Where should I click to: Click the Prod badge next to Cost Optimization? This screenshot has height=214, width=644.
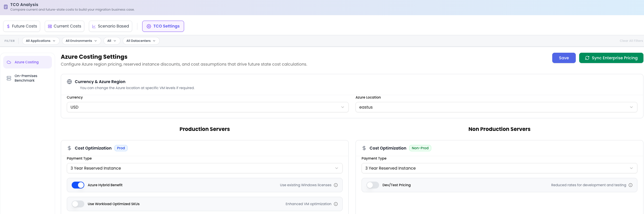[x=121, y=148]
